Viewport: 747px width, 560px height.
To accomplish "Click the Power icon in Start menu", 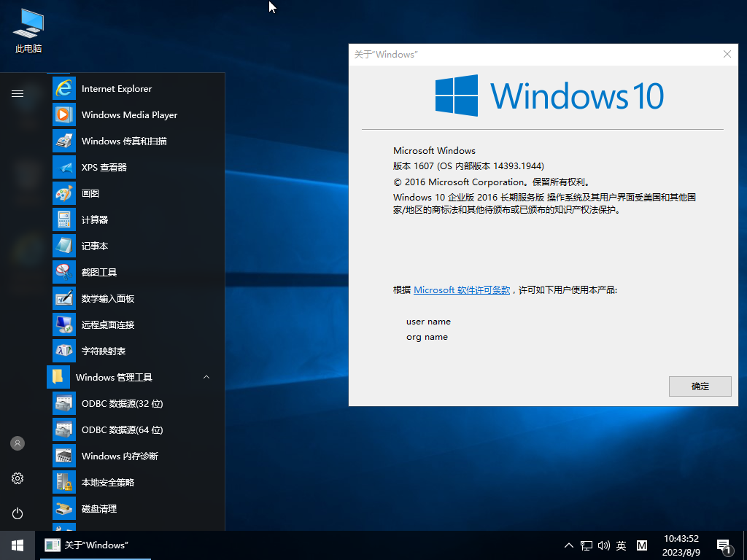I will point(18,513).
